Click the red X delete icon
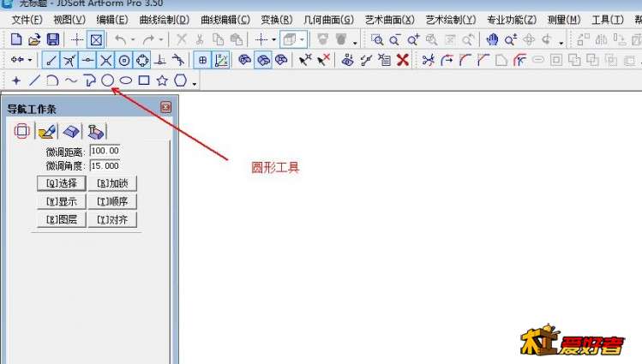 point(403,60)
